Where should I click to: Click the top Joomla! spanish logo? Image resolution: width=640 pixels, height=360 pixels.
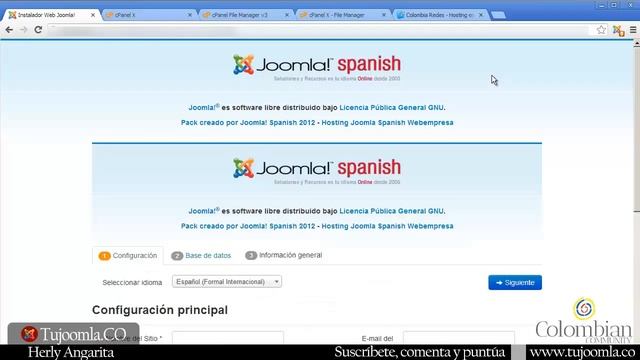317,67
